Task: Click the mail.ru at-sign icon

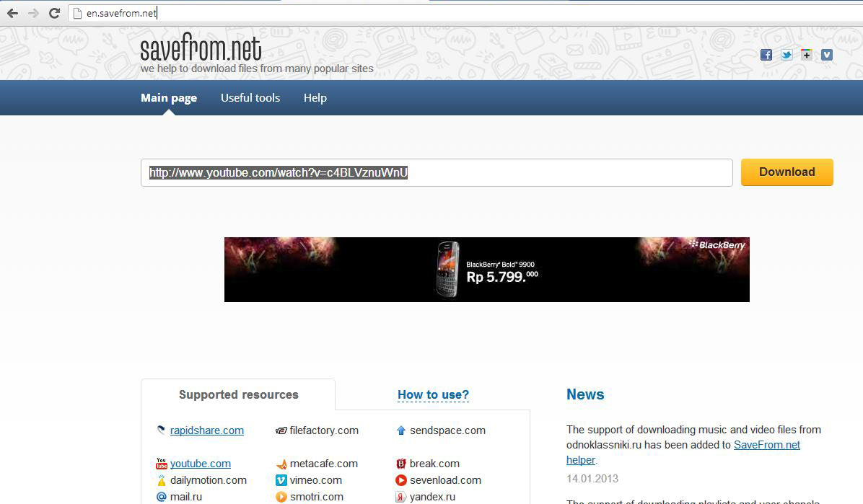Action: click(x=161, y=497)
